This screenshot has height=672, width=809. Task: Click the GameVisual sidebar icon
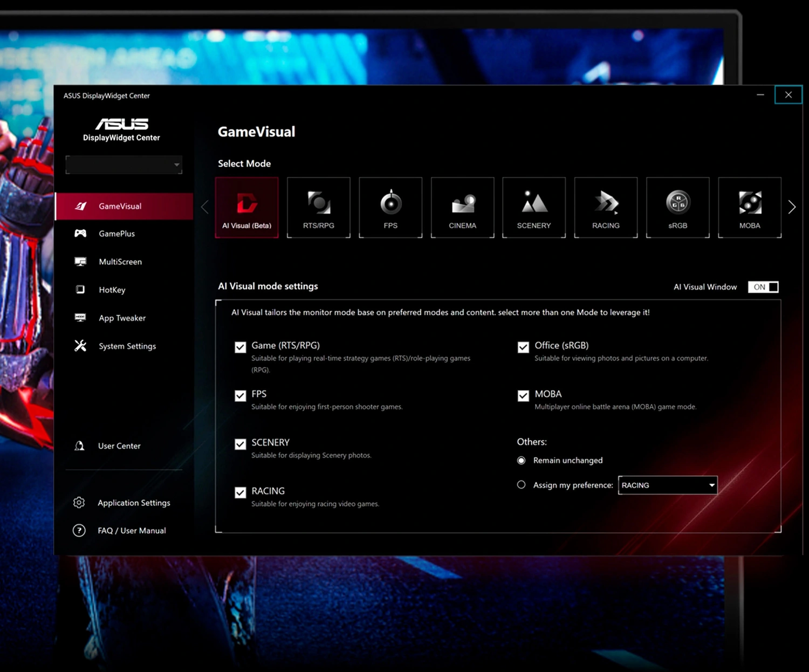[81, 206]
